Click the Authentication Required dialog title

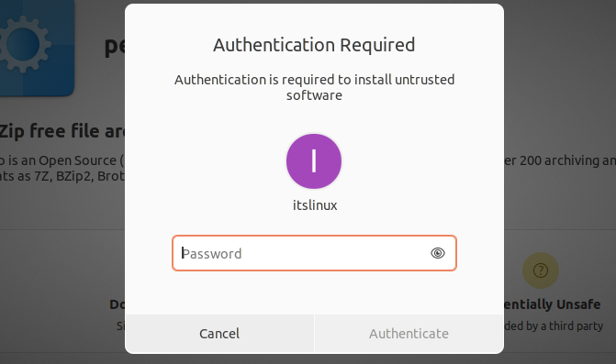(x=314, y=45)
